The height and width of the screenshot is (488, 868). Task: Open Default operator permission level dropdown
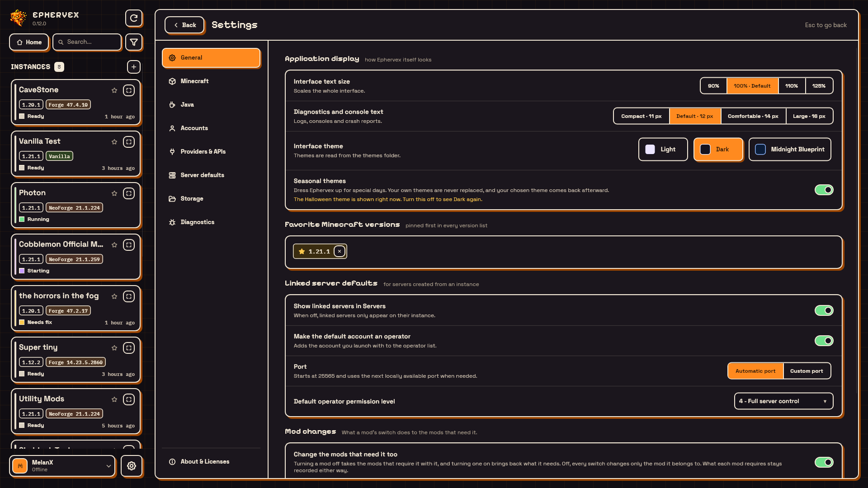point(783,401)
